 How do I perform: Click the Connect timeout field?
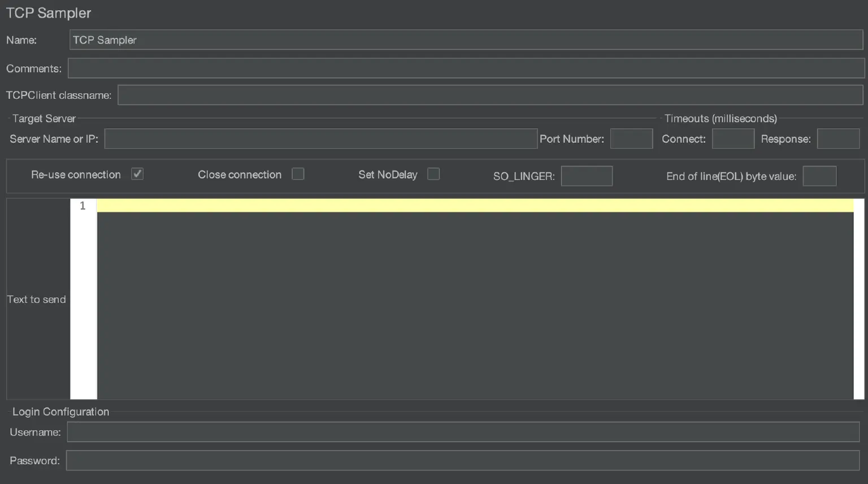[x=733, y=138]
